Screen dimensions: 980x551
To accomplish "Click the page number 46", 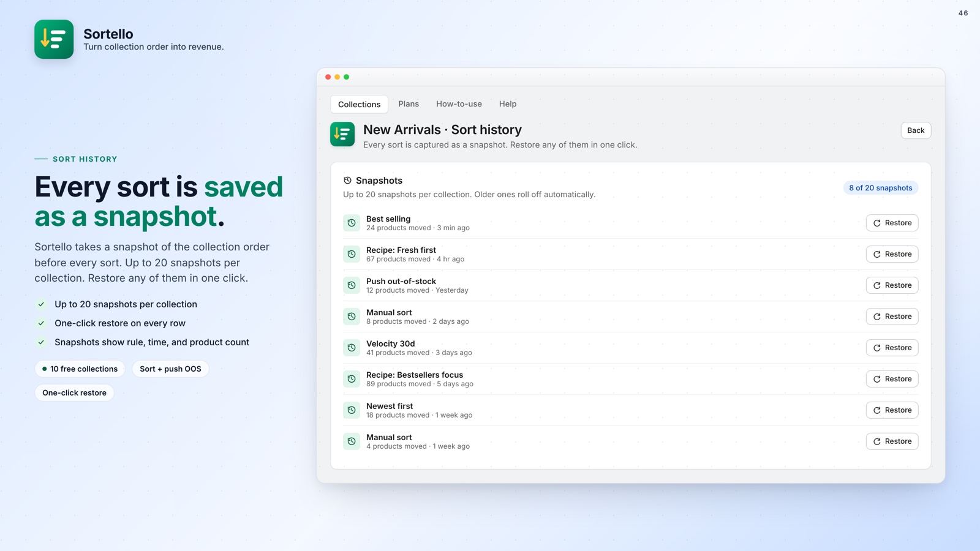I will [963, 13].
